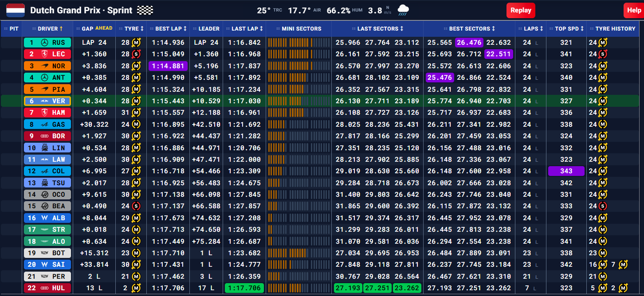The width and height of the screenshot is (644, 296).
Task: Click the rain cloud weather icon
Action: [403, 10]
